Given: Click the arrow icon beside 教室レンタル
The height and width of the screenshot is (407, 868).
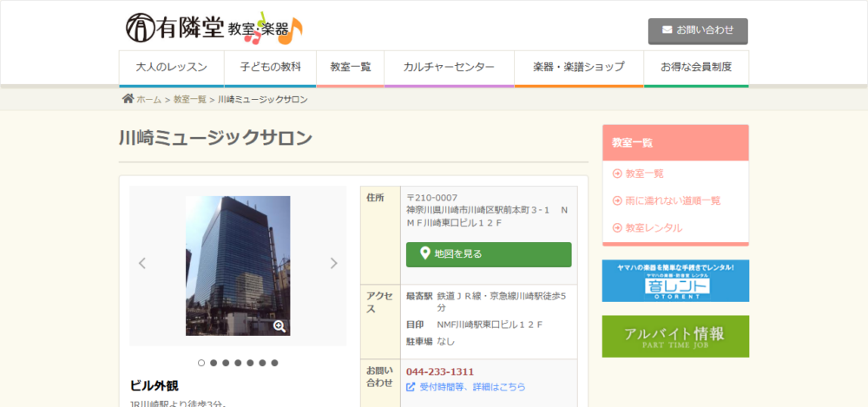Looking at the screenshot, I should [x=617, y=227].
